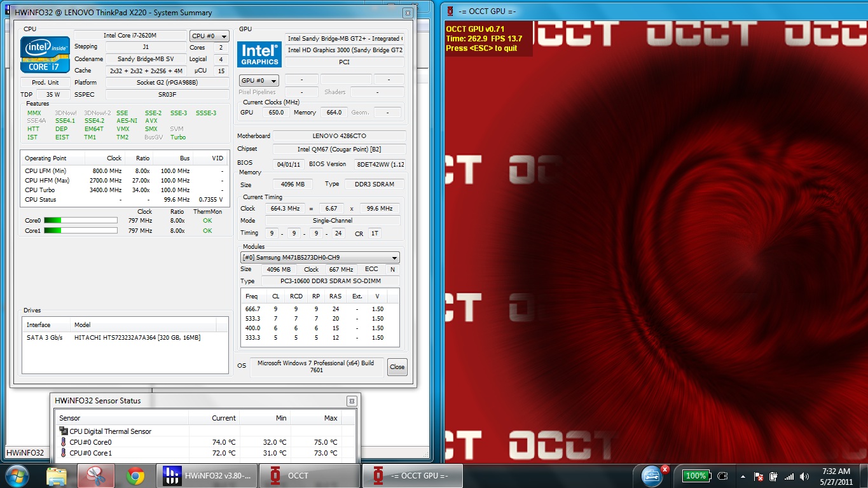Click the Intel Core i7 logo badge

45,54
